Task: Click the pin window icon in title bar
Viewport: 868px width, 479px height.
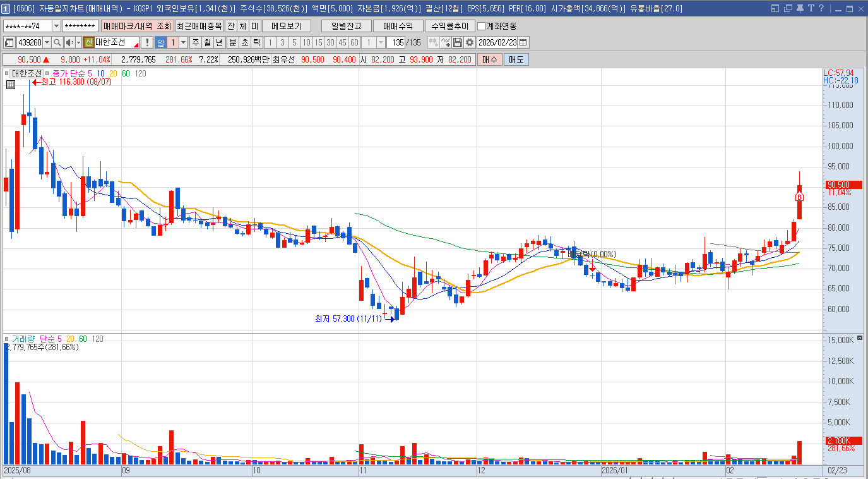Action: pos(799,8)
